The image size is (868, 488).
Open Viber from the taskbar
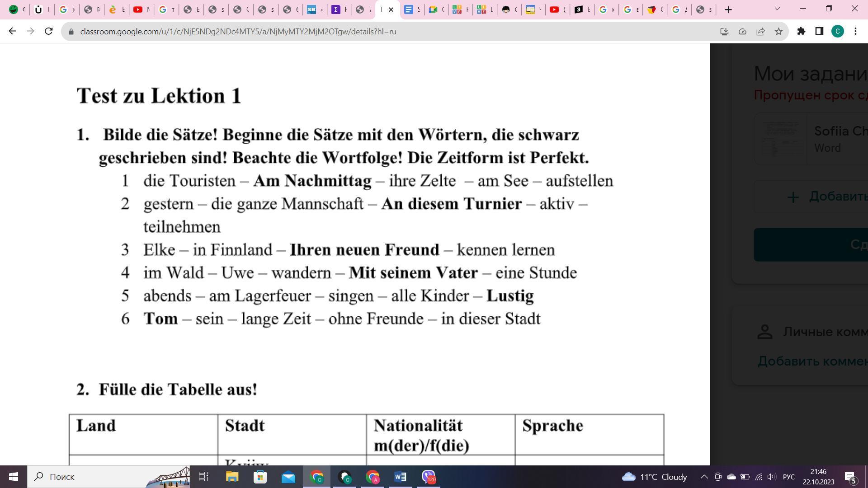[x=428, y=477]
